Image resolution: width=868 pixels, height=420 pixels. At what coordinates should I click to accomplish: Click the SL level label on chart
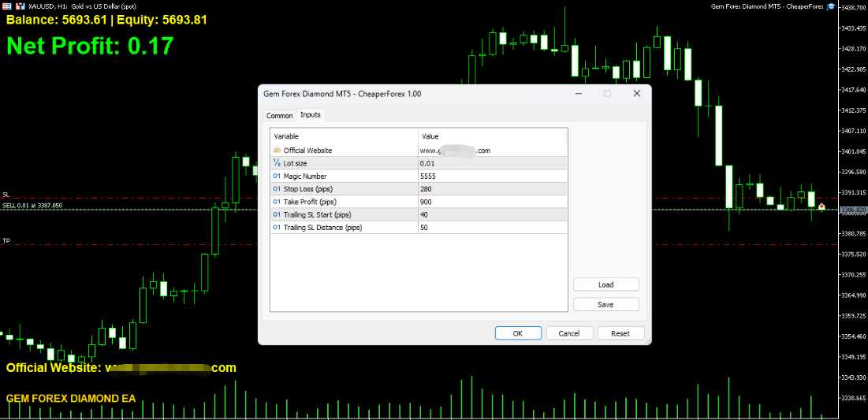6,195
